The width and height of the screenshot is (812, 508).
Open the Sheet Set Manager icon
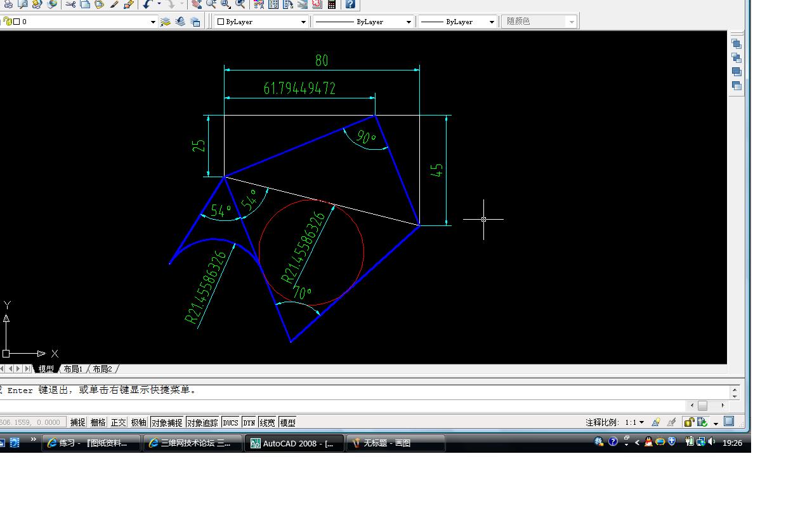[303, 4]
